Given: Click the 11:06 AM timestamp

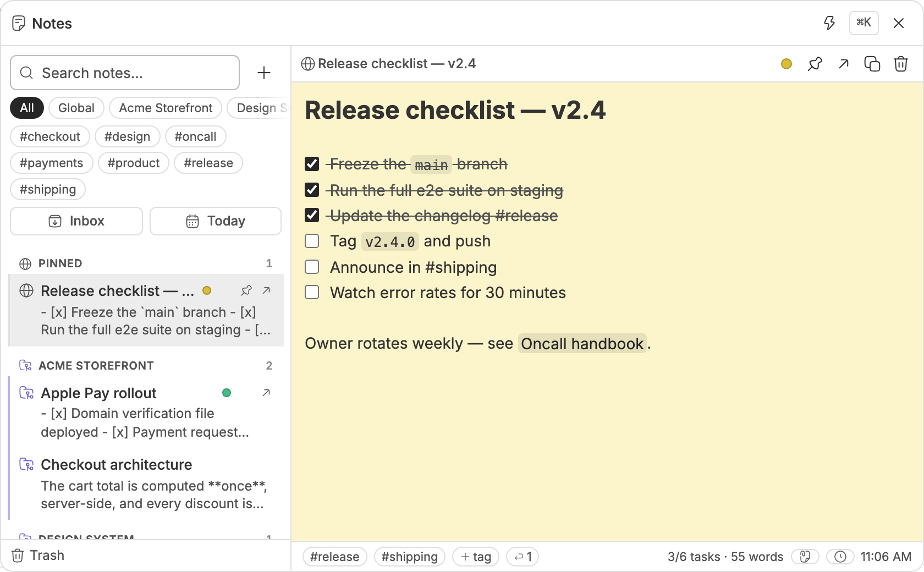Looking at the screenshot, I should pyautogui.click(x=886, y=557).
